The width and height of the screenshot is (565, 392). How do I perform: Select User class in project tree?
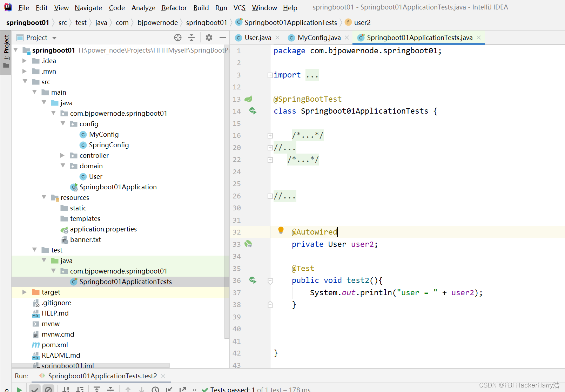coord(96,176)
